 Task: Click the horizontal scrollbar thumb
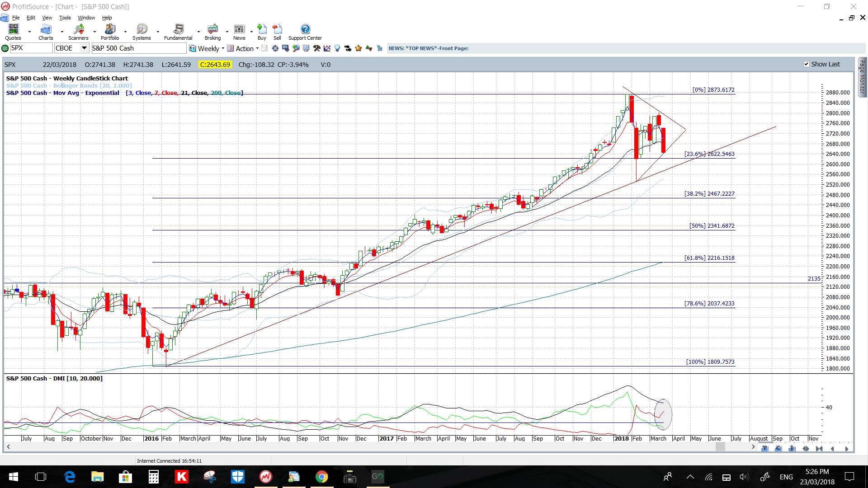pos(720,447)
